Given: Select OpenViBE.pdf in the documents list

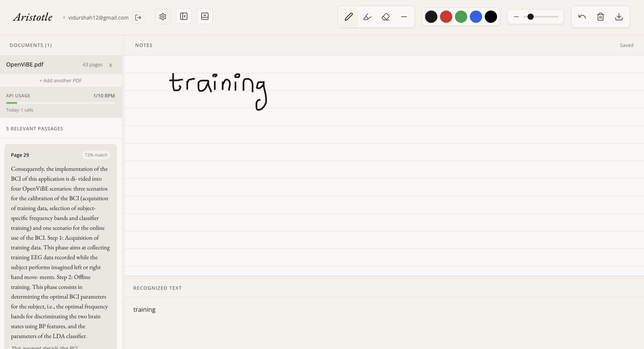Looking at the screenshot, I should 25,65.
